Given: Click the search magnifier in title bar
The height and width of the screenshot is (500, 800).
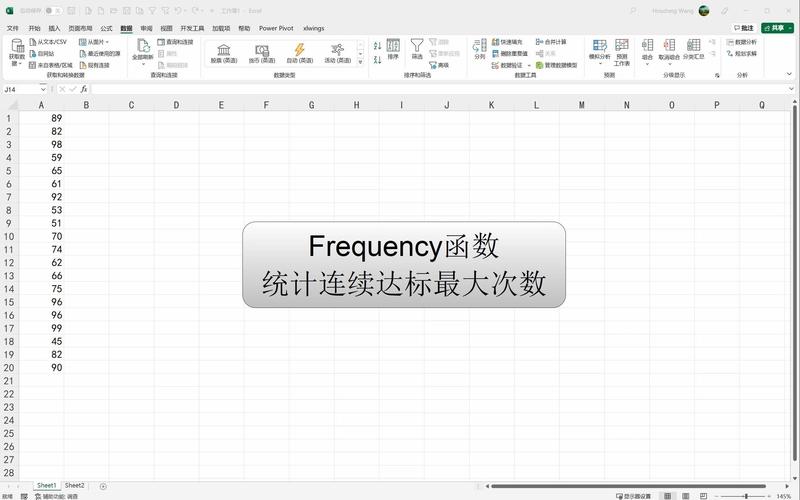Looking at the screenshot, I should [633, 11].
